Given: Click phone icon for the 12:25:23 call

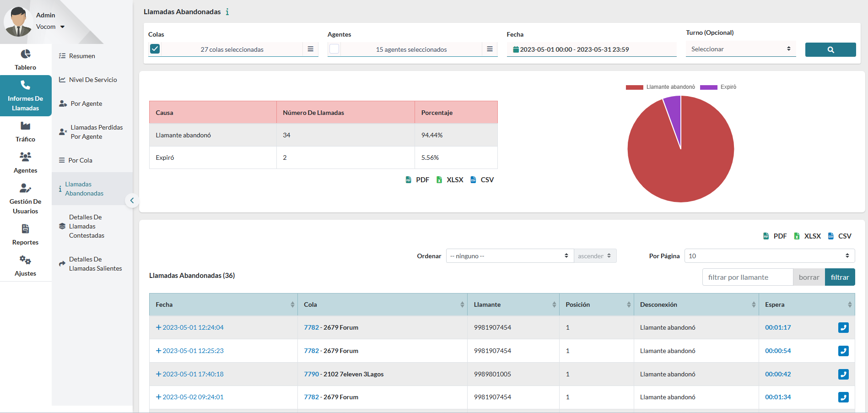Looking at the screenshot, I should [843, 351].
